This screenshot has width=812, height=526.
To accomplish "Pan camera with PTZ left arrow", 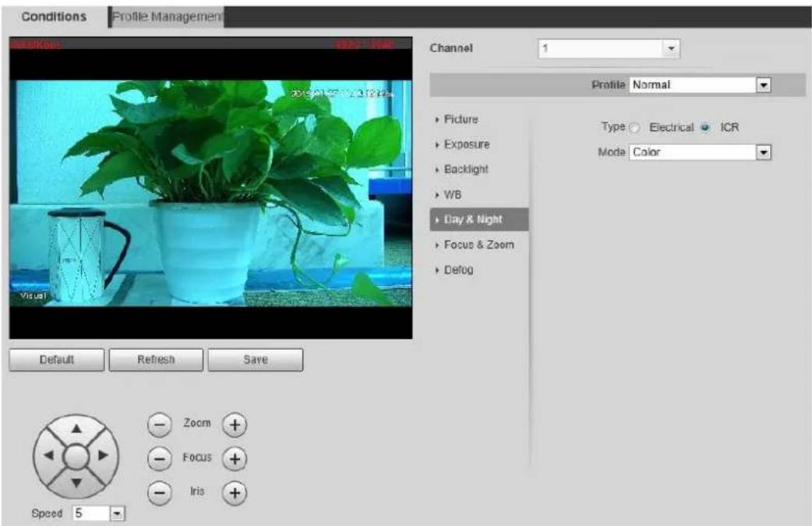I will click(x=48, y=456).
